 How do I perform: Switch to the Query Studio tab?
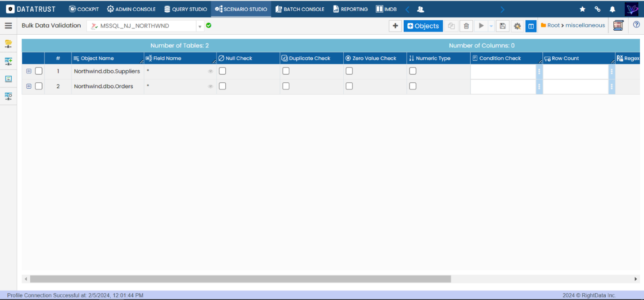tap(185, 9)
